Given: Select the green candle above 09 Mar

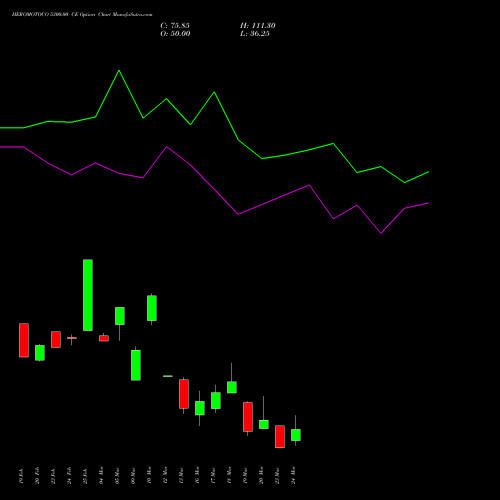Looking at the screenshot, I should (x=136, y=365).
